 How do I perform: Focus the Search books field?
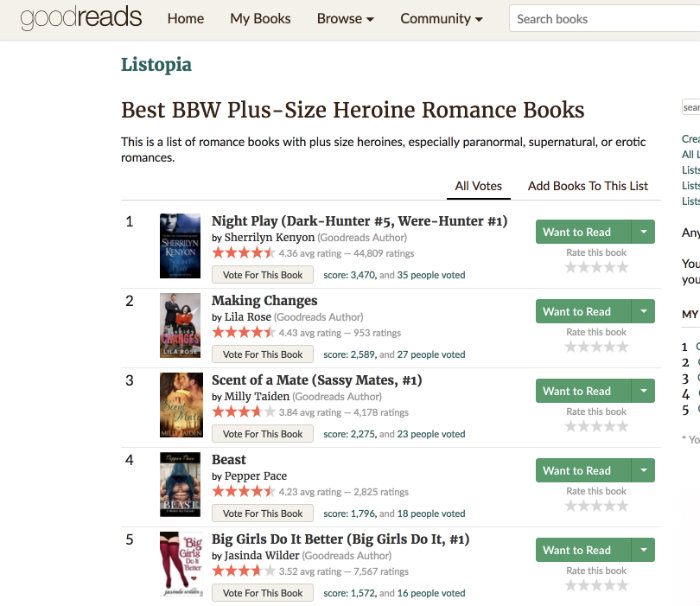(604, 19)
